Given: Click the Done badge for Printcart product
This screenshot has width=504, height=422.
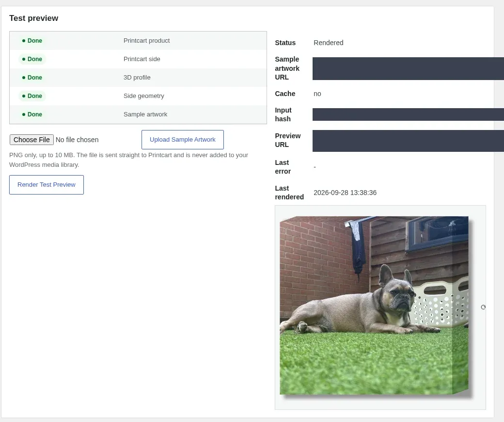Looking at the screenshot, I should click(x=32, y=41).
